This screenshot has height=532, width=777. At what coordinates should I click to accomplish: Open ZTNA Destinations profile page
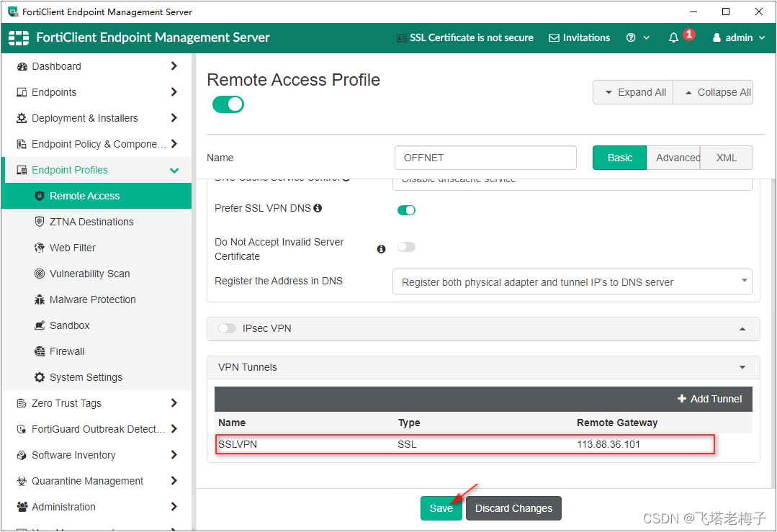coord(91,222)
